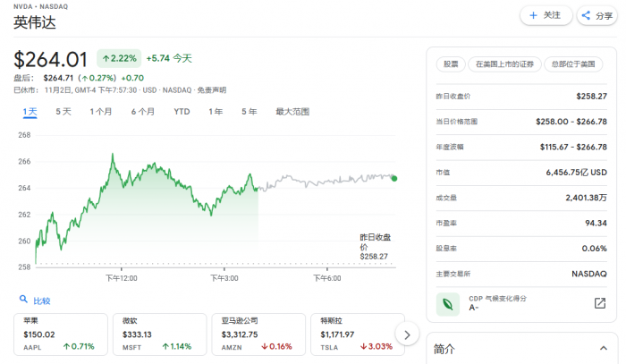Screen dimensions: 626x364
Task: Click the 在美国上市的证券 chip
Action: (504, 63)
